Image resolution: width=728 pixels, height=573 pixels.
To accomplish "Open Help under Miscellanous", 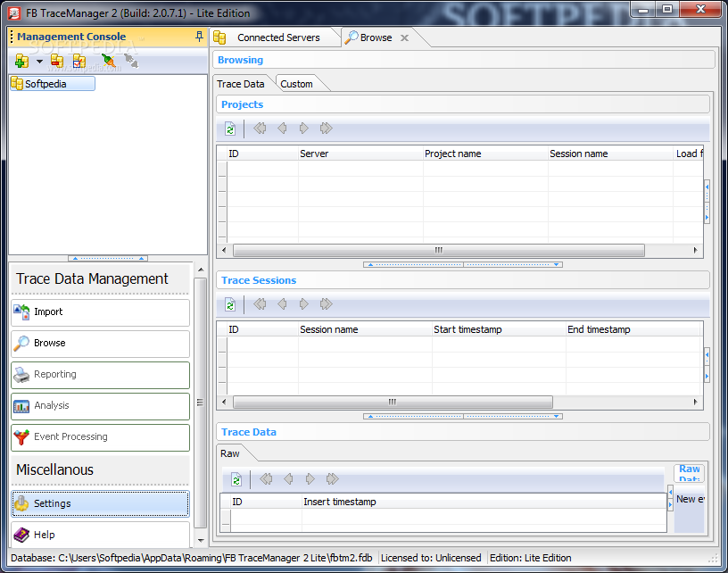I will [x=100, y=535].
